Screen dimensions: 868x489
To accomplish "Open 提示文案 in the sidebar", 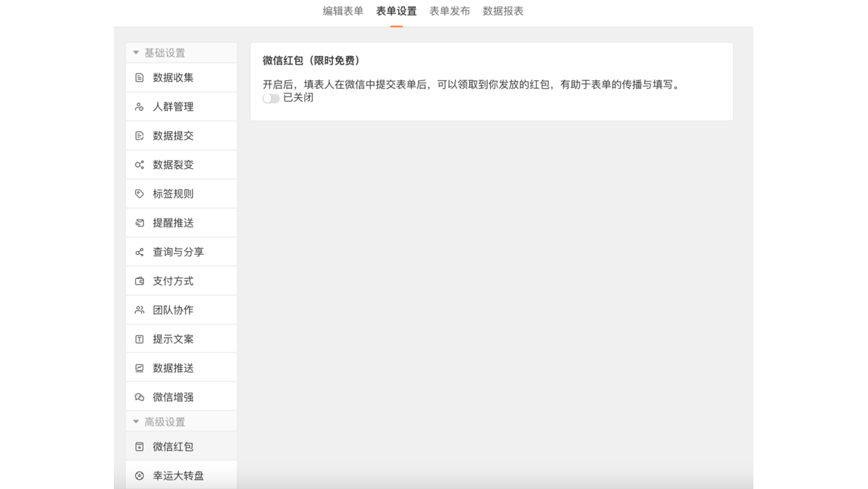I will coord(181,339).
